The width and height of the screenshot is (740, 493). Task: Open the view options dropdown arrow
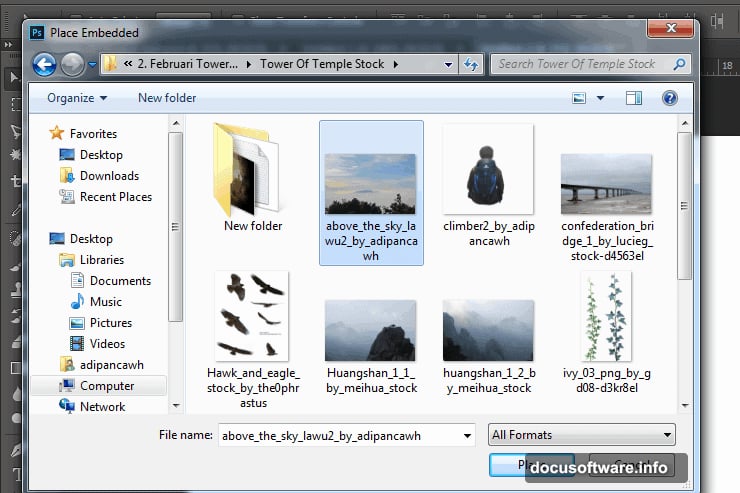[x=600, y=98]
